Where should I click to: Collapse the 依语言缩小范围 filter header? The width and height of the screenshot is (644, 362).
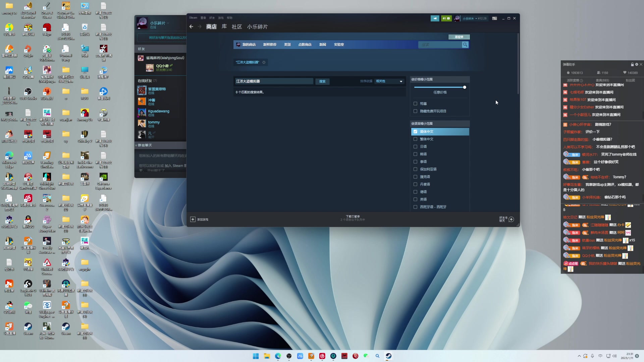[440, 124]
